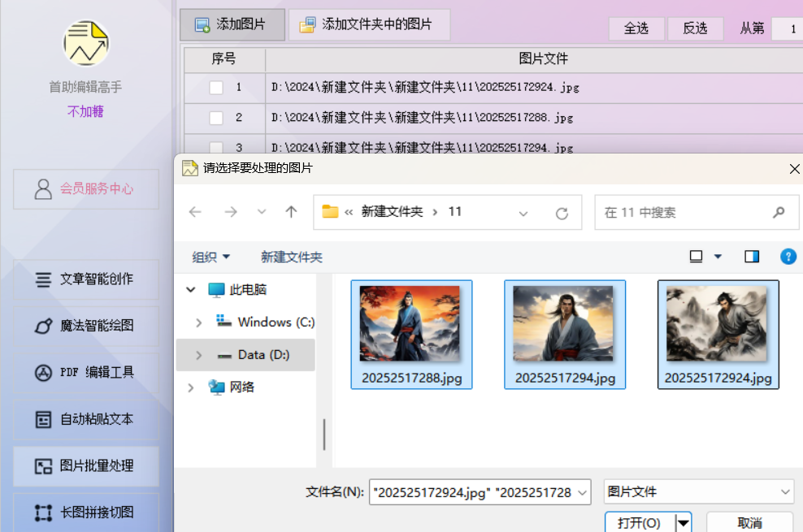Open recent locations chevron dropdown
Screen dimensions: 803x532
pyautogui.click(x=262, y=212)
